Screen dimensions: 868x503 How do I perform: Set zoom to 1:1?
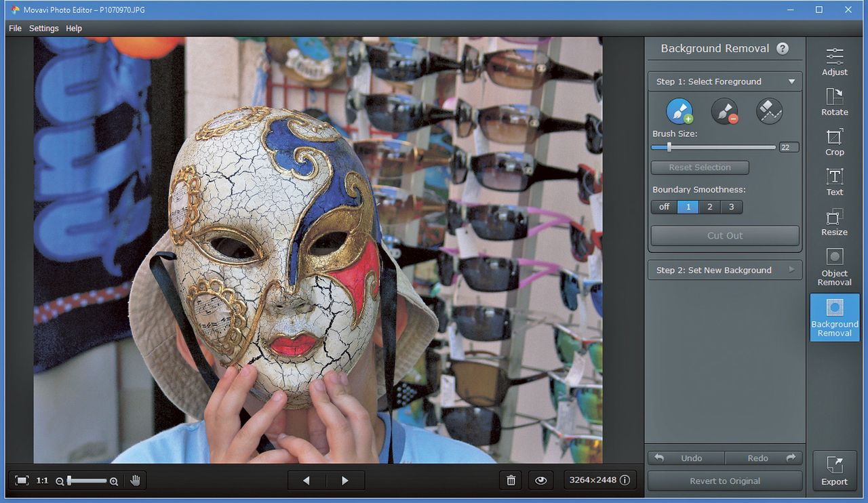pyautogui.click(x=42, y=481)
